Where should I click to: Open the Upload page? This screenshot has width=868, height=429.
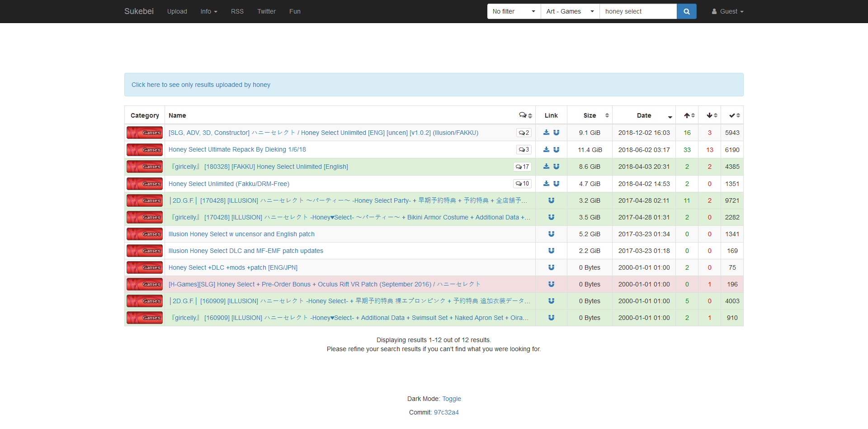pyautogui.click(x=177, y=11)
